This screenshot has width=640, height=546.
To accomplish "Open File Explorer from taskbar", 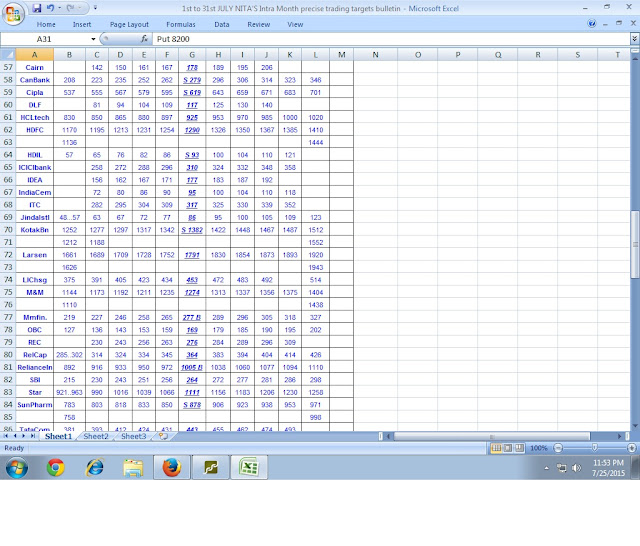I will pyautogui.click(x=133, y=467).
